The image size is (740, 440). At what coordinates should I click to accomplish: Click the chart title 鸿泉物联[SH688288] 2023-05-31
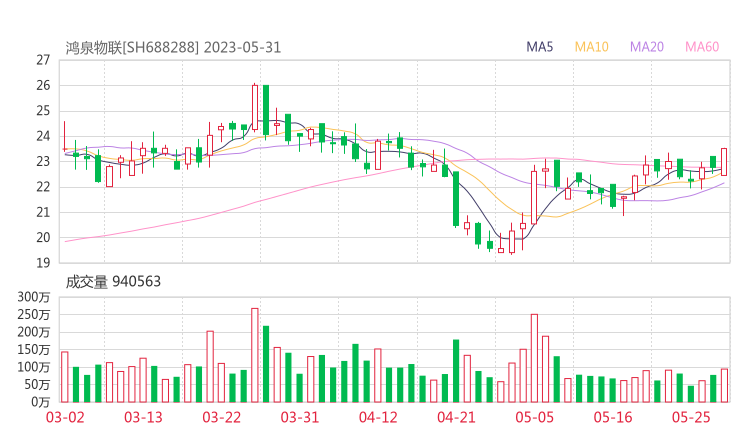point(173,48)
